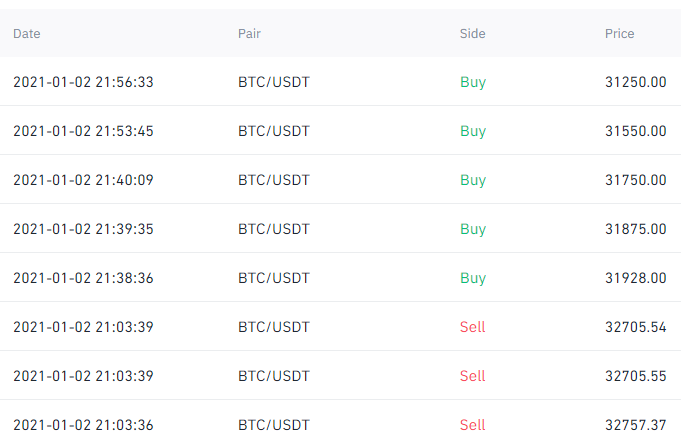
Task: Click the Date column header
Action: point(27,34)
